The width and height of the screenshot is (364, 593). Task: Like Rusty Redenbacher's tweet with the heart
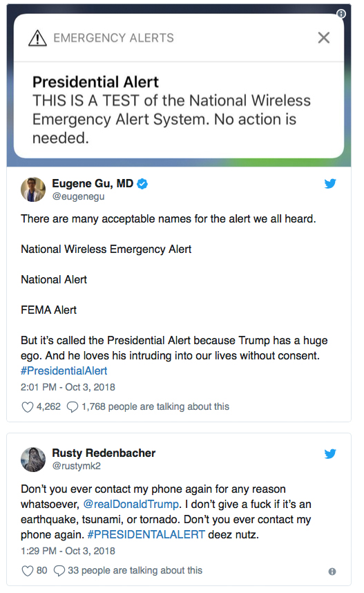coord(27,571)
